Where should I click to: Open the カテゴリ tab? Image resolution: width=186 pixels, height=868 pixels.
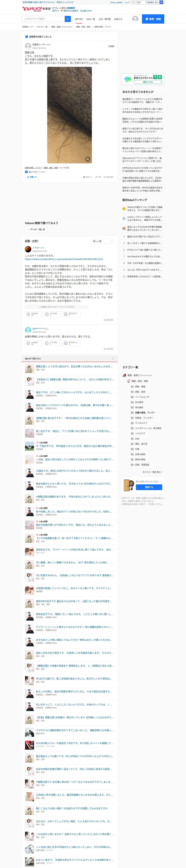79,19
